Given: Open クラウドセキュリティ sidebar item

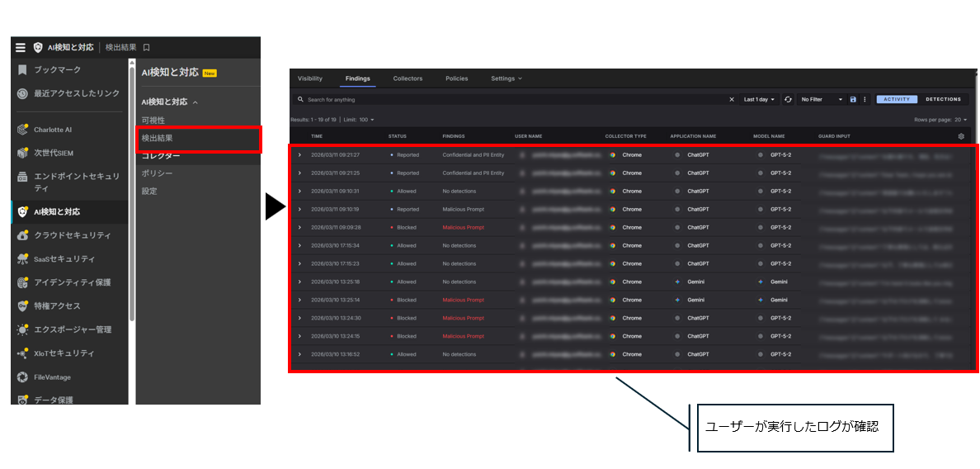Looking at the screenshot, I should click(x=72, y=235).
